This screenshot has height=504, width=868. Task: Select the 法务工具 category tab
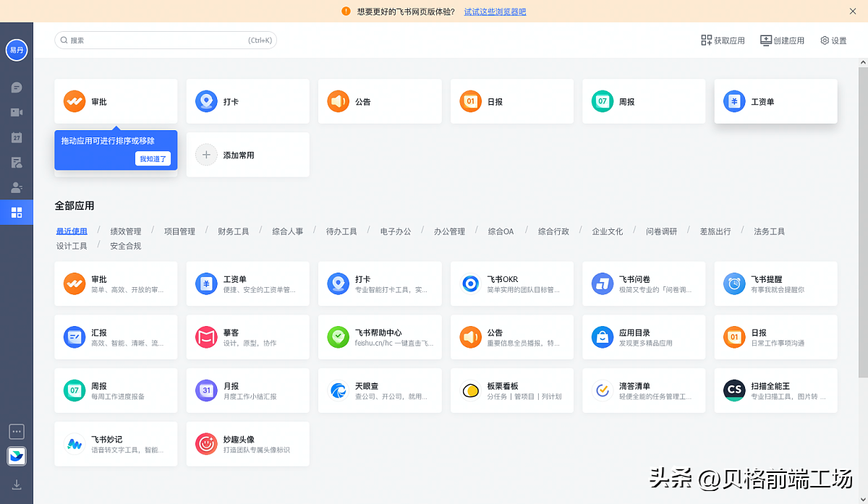(769, 231)
